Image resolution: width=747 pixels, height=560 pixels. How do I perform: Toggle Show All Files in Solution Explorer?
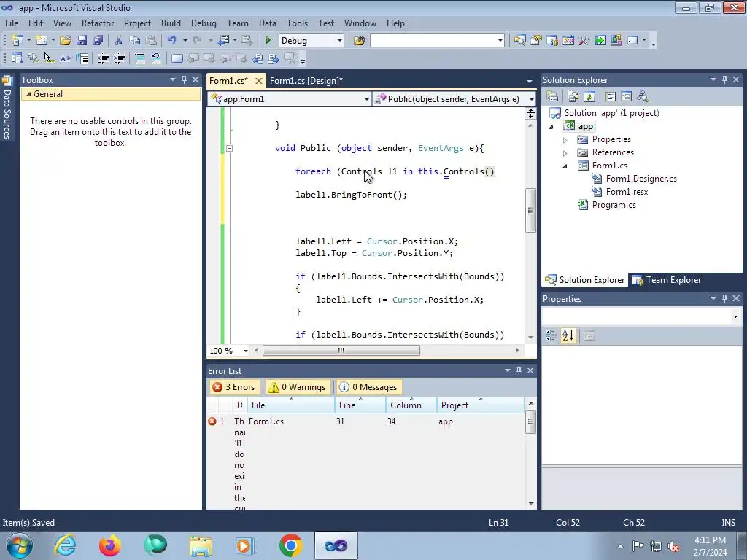click(x=573, y=97)
